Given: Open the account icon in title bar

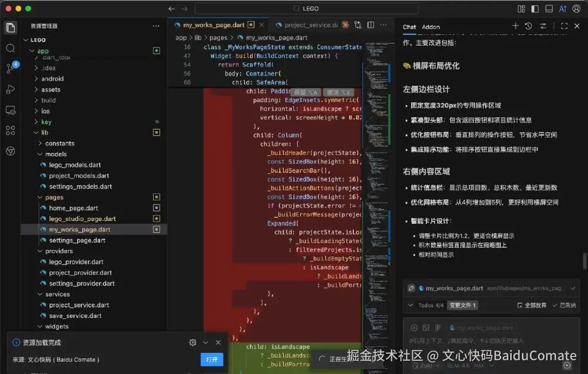Looking at the screenshot, I should (577, 9).
